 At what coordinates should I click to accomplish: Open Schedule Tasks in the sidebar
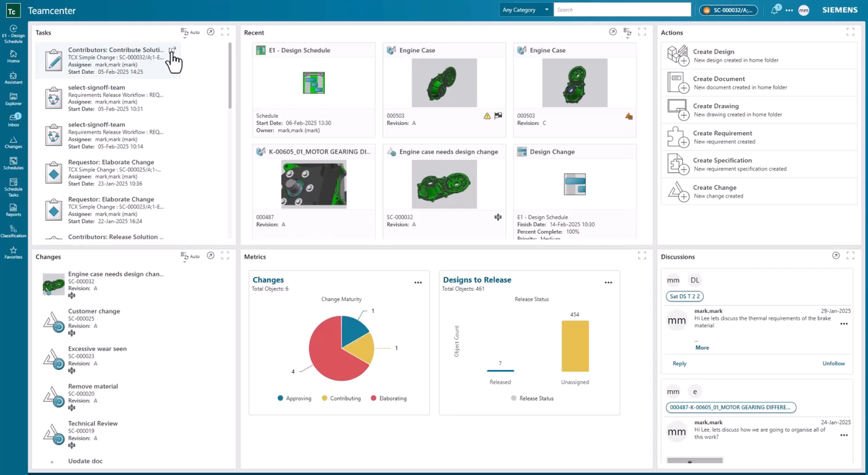click(13, 186)
